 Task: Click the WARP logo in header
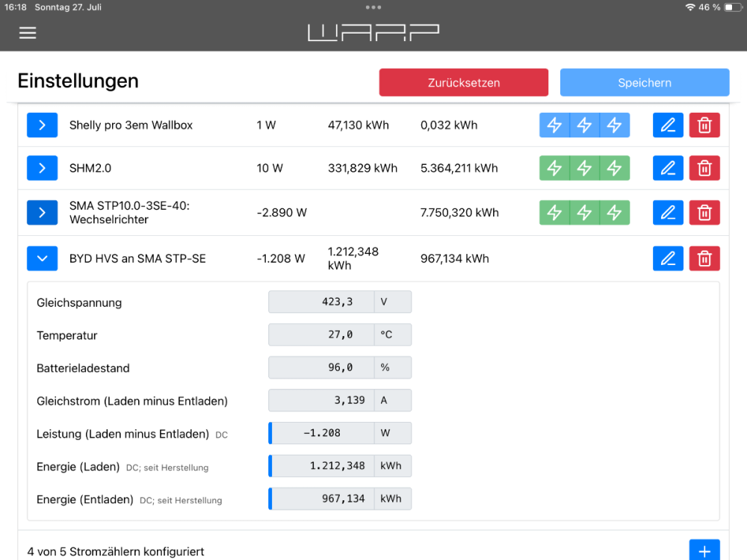pyautogui.click(x=373, y=33)
